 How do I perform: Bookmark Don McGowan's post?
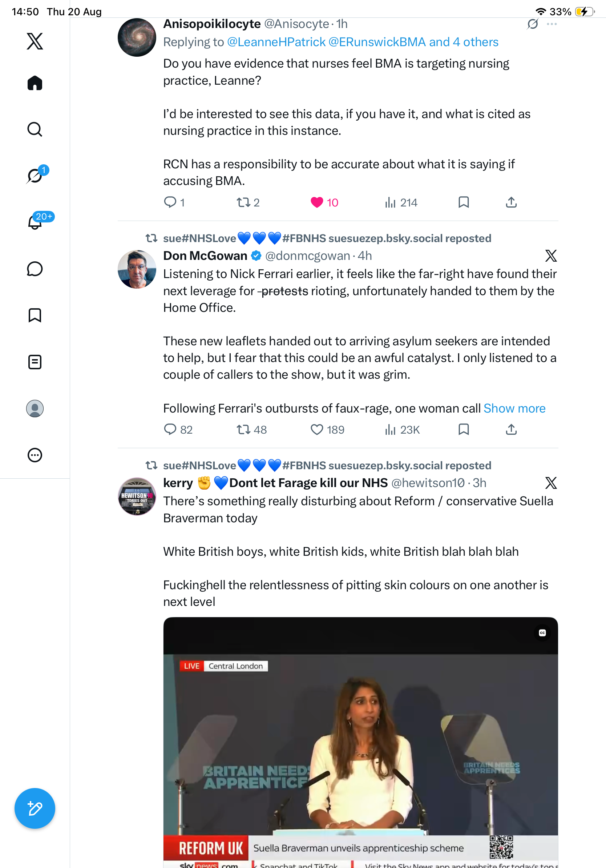[464, 430]
